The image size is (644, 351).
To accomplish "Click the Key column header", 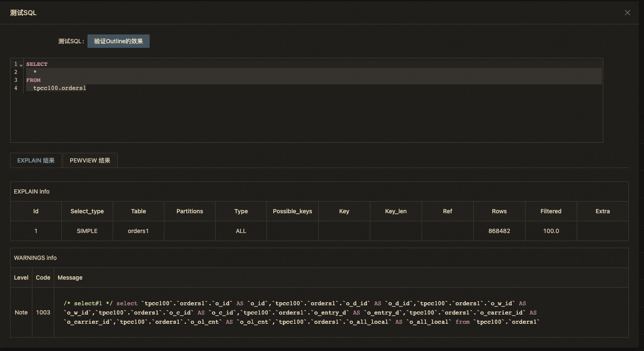I will click(x=344, y=211).
